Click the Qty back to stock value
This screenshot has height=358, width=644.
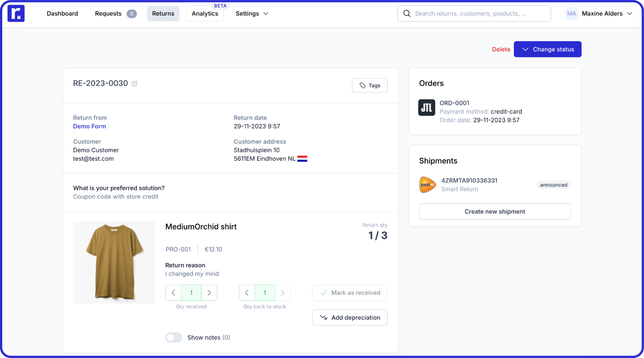point(265,293)
